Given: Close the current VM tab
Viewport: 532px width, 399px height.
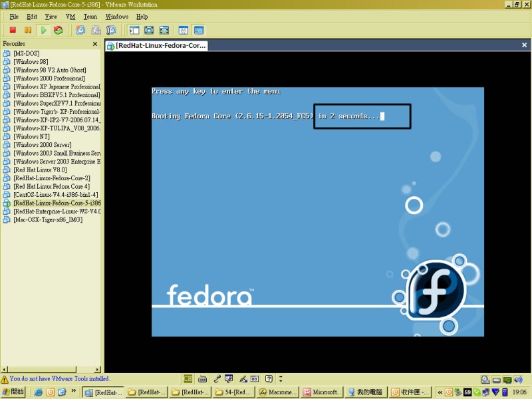Looking at the screenshot, I should pyautogui.click(x=524, y=45).
